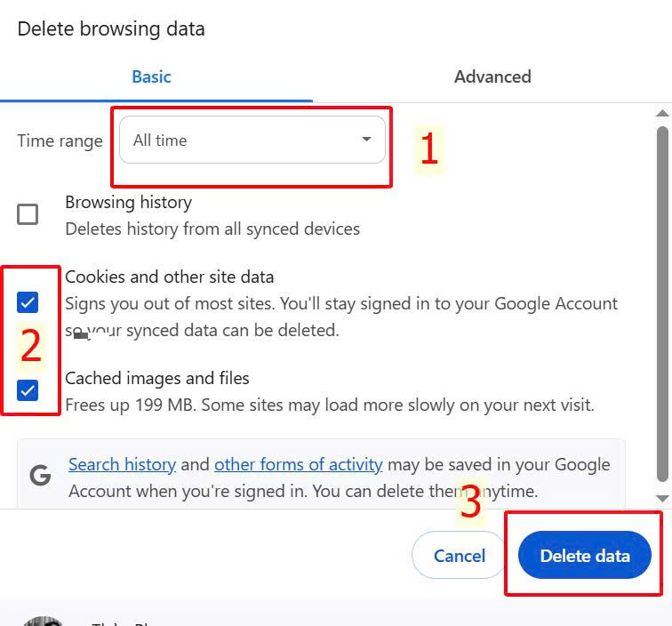Click the scrollbar up arrow

point(661,114)
